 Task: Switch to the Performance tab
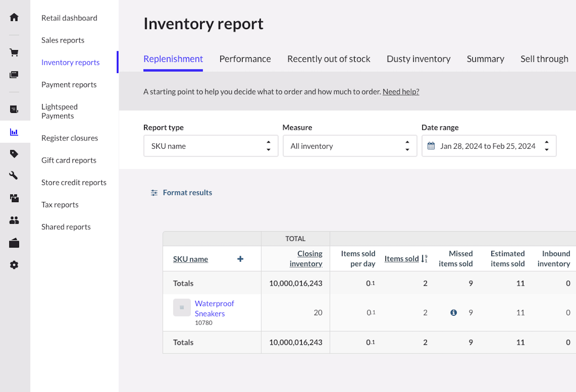click(245, 58)
